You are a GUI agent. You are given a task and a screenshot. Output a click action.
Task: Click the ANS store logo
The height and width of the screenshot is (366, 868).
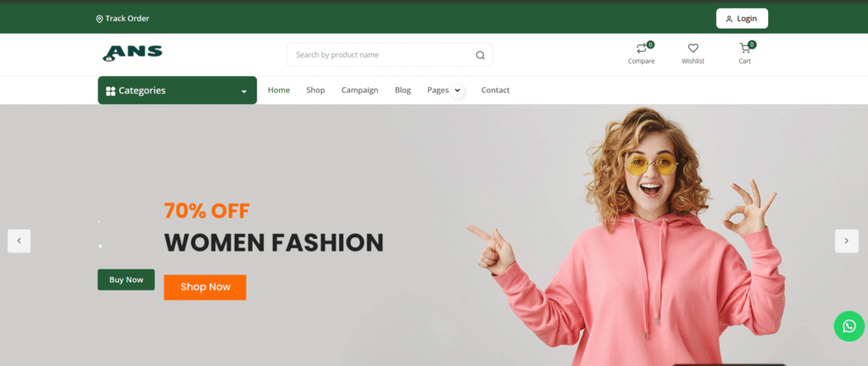132,53
